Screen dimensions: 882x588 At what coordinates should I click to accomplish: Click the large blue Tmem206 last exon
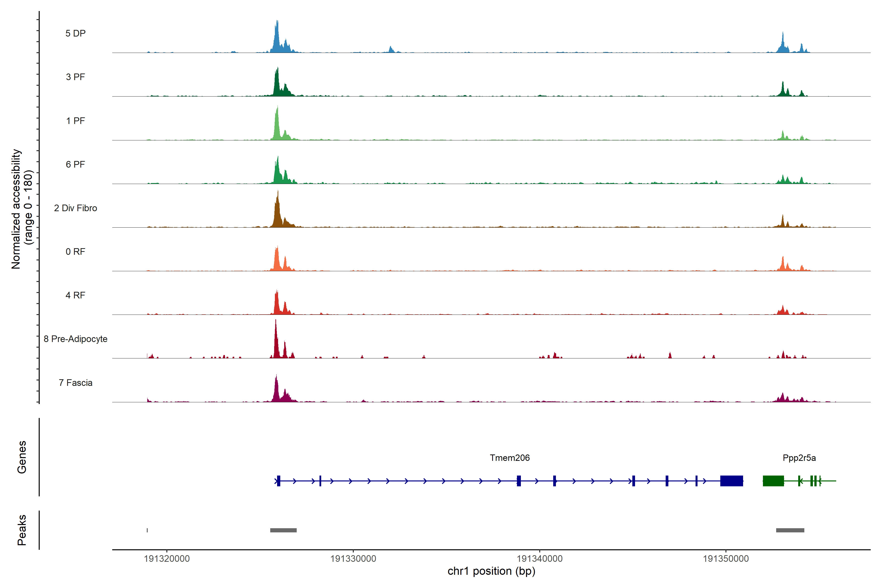click(x=731, y=481)
